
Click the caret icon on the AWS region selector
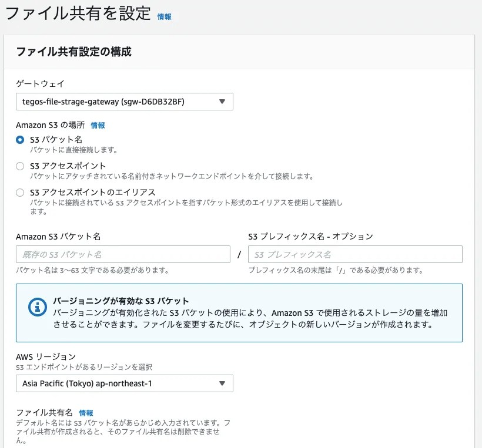[x=222, y=383]
